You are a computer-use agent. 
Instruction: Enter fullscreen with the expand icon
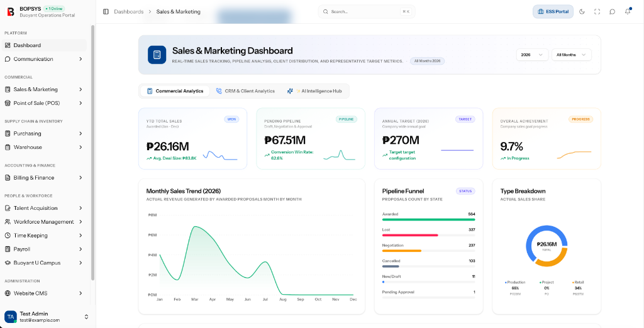click(597, 11)
